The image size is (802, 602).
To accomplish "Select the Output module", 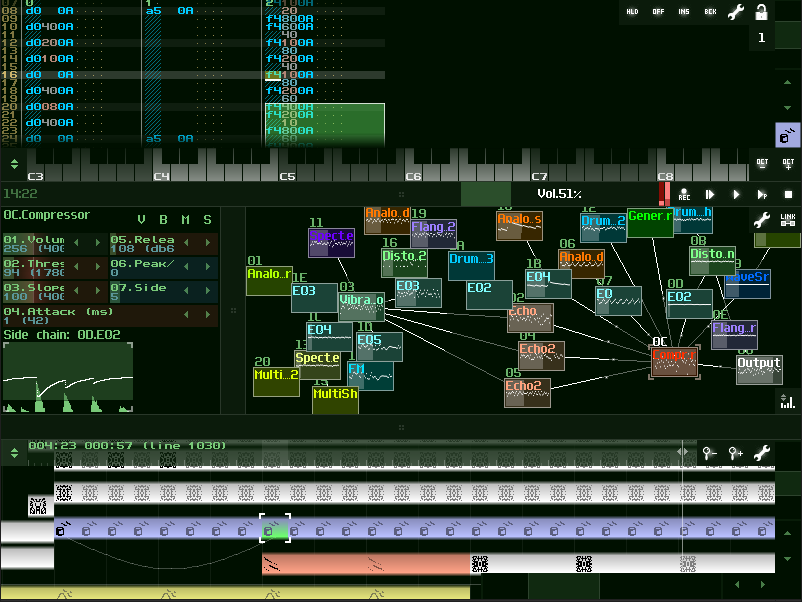I will 759,370.
